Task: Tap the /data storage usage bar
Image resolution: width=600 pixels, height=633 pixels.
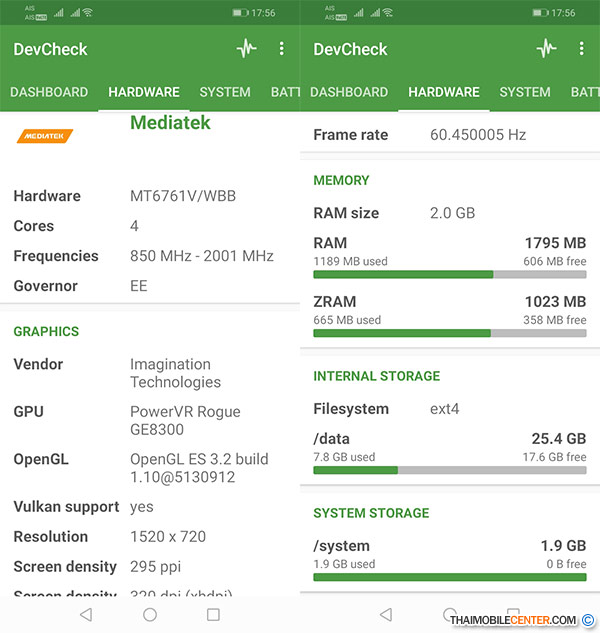Action: tap(450, 470)
